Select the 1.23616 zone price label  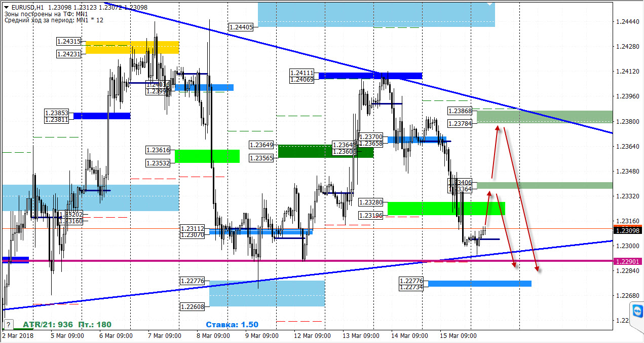(x=158, y=150)
